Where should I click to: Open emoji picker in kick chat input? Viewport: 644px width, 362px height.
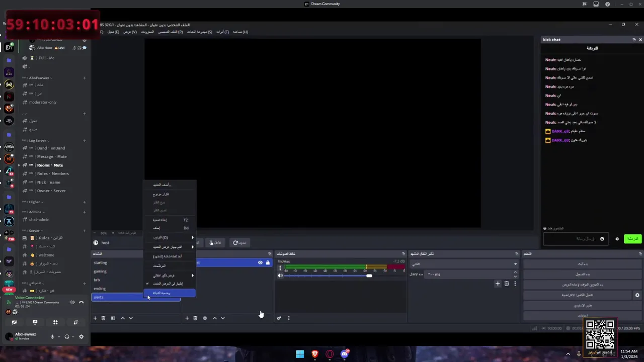[x=602, y=239]
